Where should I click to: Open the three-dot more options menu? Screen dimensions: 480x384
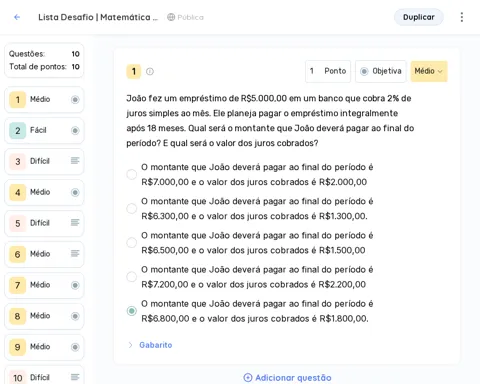(x=462, y=17)
